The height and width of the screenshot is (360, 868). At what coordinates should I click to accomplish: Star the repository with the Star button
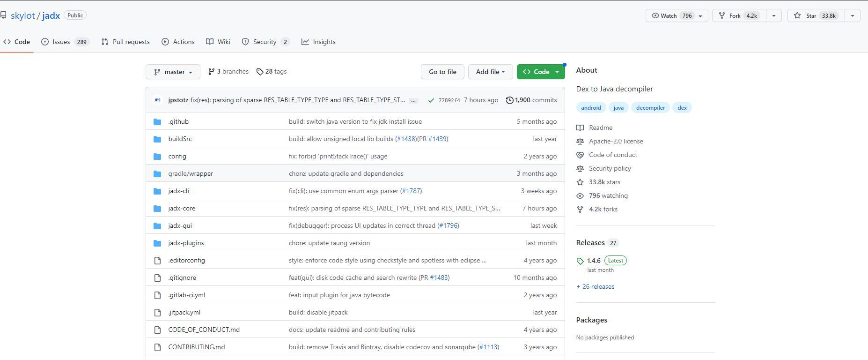[816, 15]
